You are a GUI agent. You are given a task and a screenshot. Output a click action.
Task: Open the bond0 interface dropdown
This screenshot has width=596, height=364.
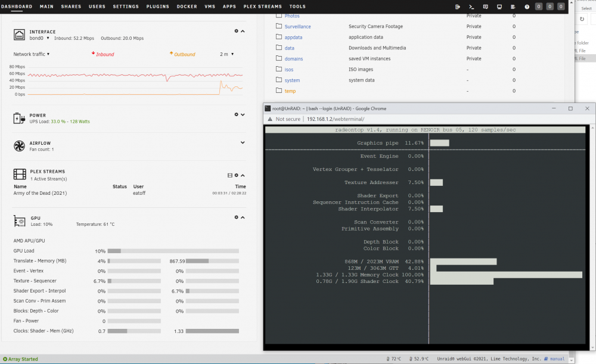39,38
